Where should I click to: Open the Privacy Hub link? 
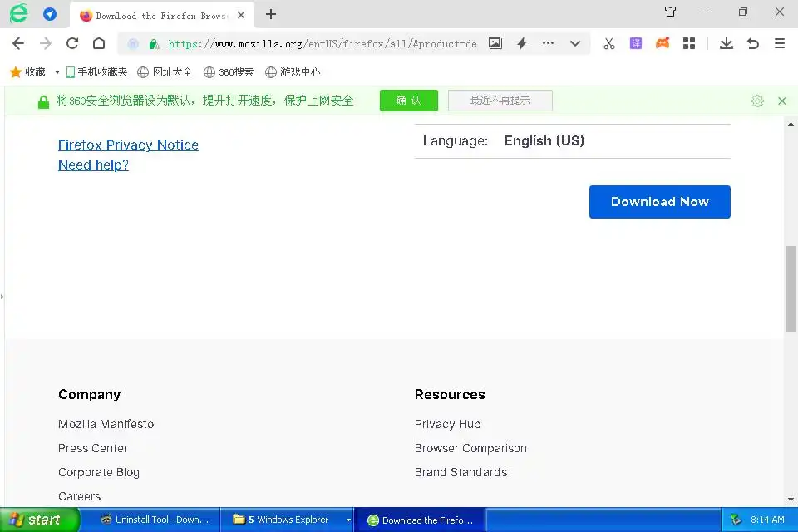coord(448,424)
